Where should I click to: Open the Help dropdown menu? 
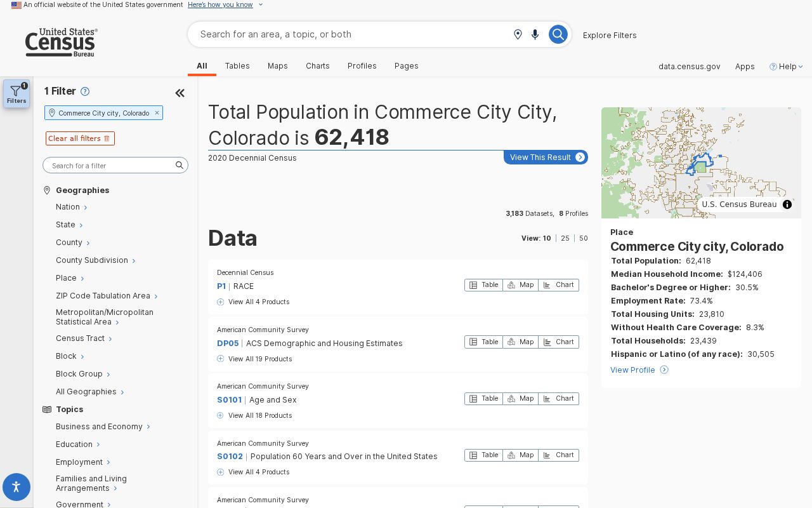(787, 66)
